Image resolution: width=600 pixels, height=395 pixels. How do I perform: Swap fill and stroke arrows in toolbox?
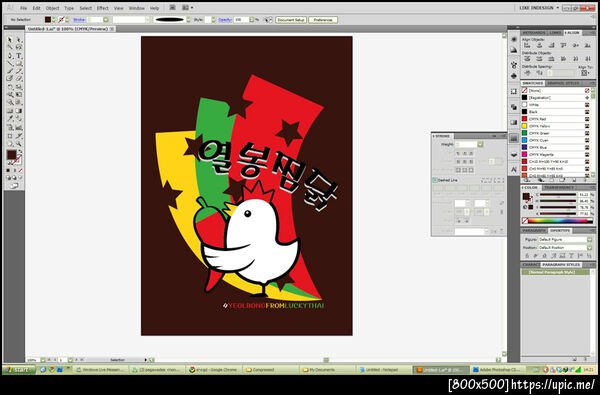(20, 152)
